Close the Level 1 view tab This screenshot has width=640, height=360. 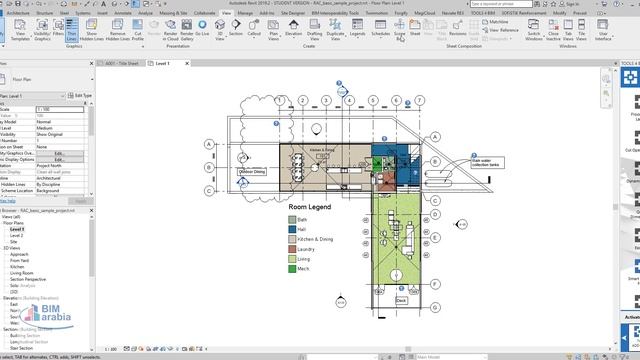pyautogui.click(x=187, y=63)
